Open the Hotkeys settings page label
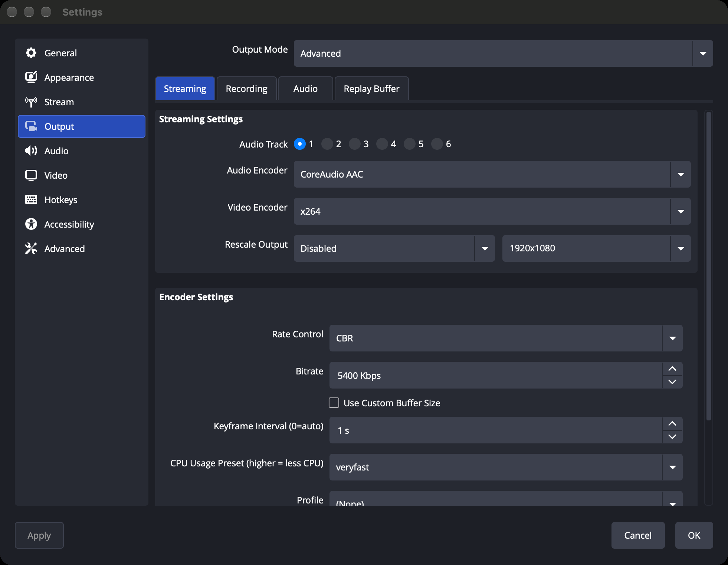The width and height of the screenshot is (728, 565). pos(61,200)
